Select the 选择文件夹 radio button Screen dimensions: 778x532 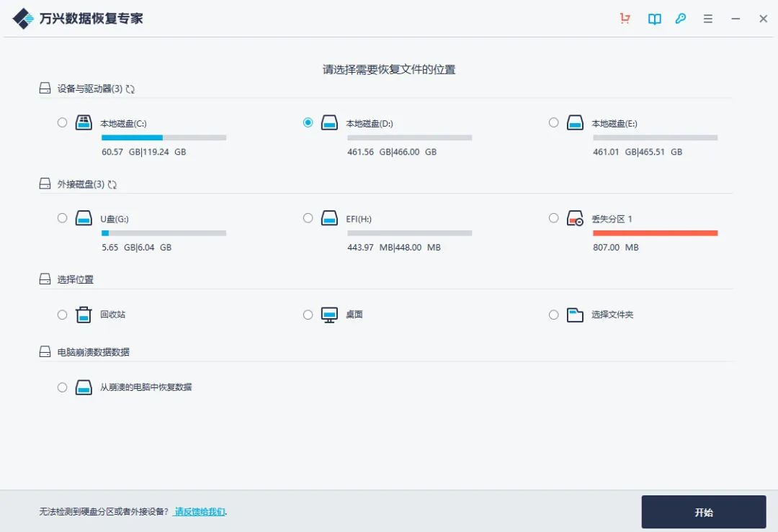click(553, 314)
